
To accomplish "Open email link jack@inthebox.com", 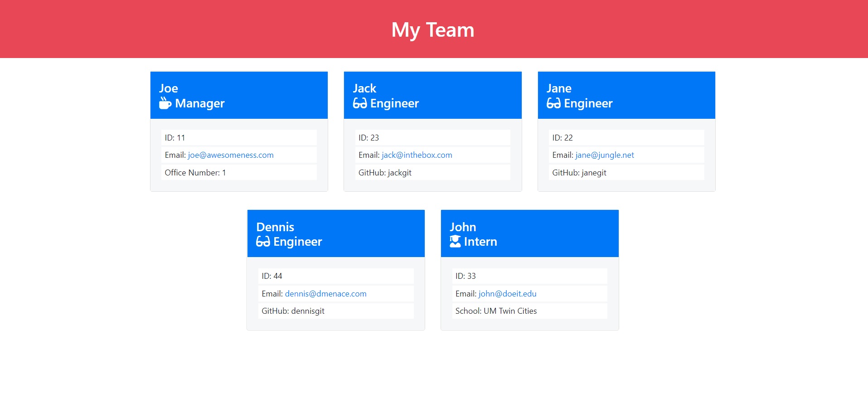I will click(x=417, y=155).
